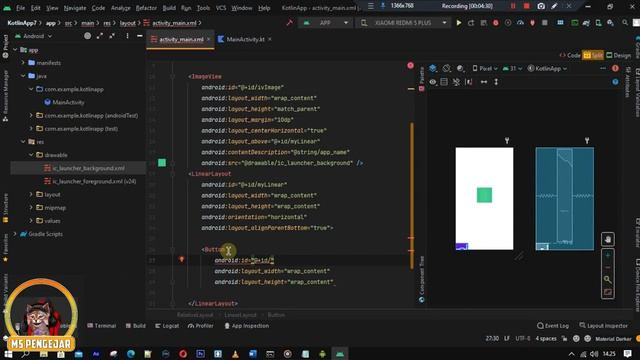Select ic_launcher_foreground.xml (v24) file
Viewport: 640px width, 360px height.
click(90, 181)
